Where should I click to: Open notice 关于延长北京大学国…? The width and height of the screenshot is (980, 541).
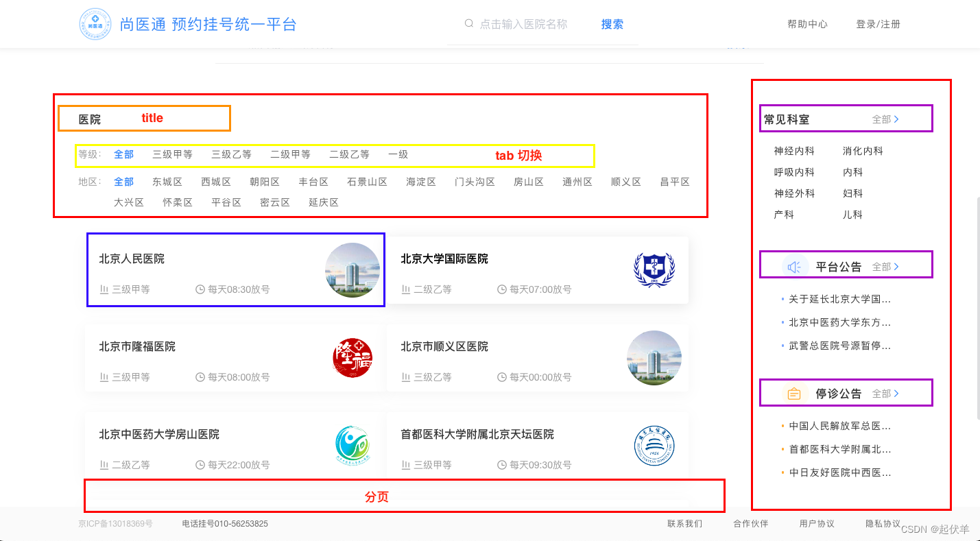[x=839, y=299]
